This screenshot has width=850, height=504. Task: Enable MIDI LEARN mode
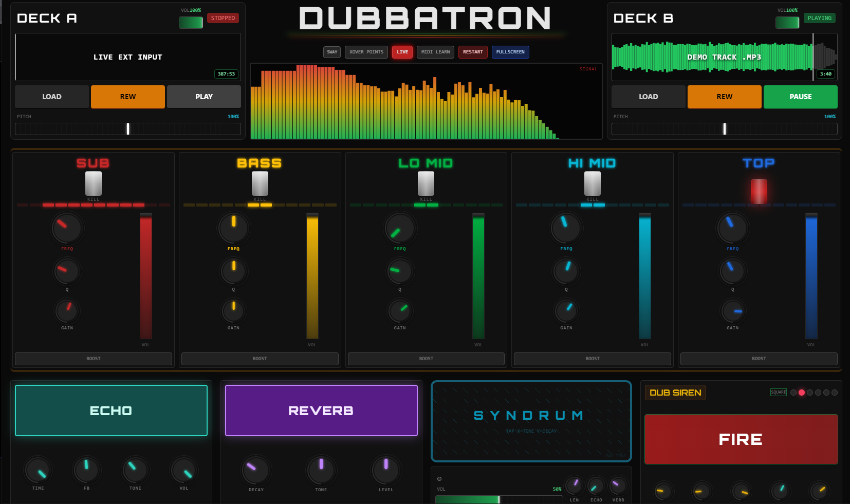pos(435,52)
